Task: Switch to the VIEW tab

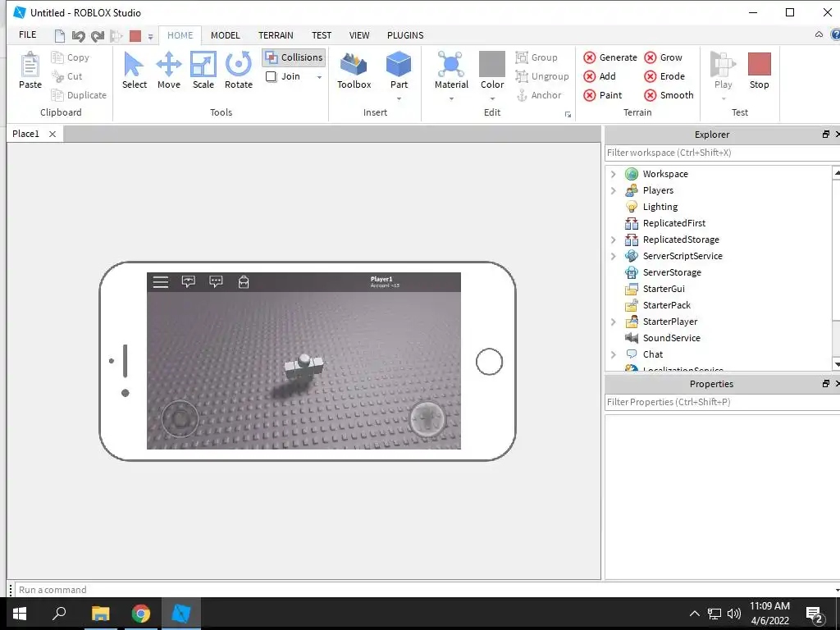Action: tap(359, 35)
